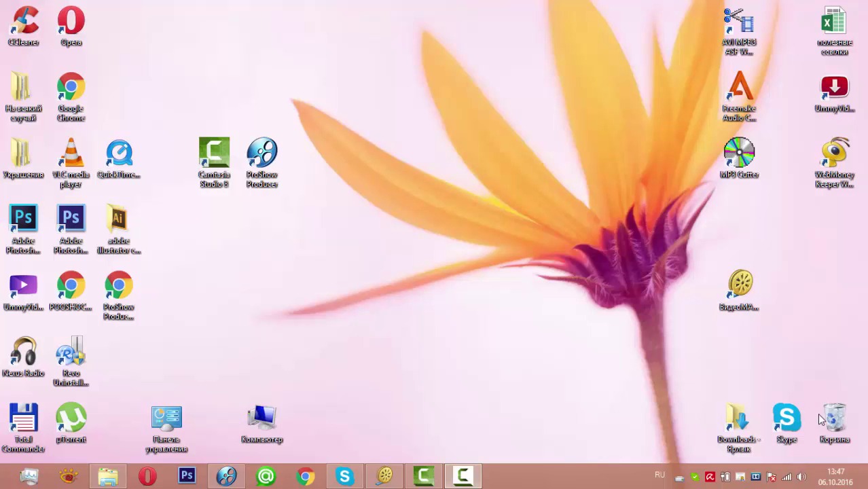Open File Explorer from the taskbar

click(x=108, y=477)
